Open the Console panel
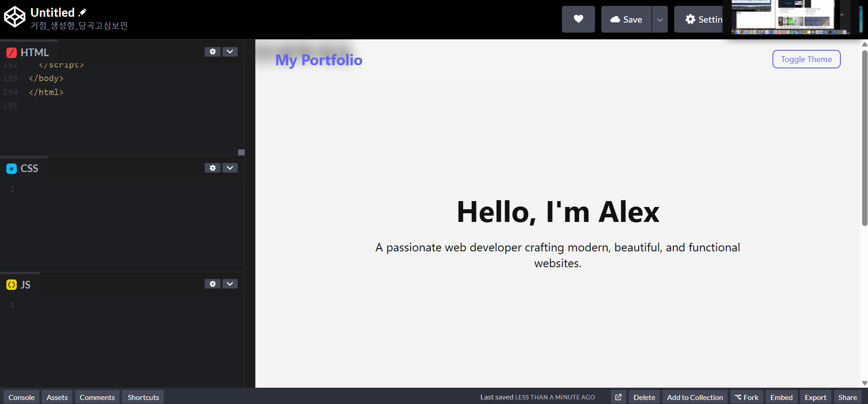 coord(21,397)
